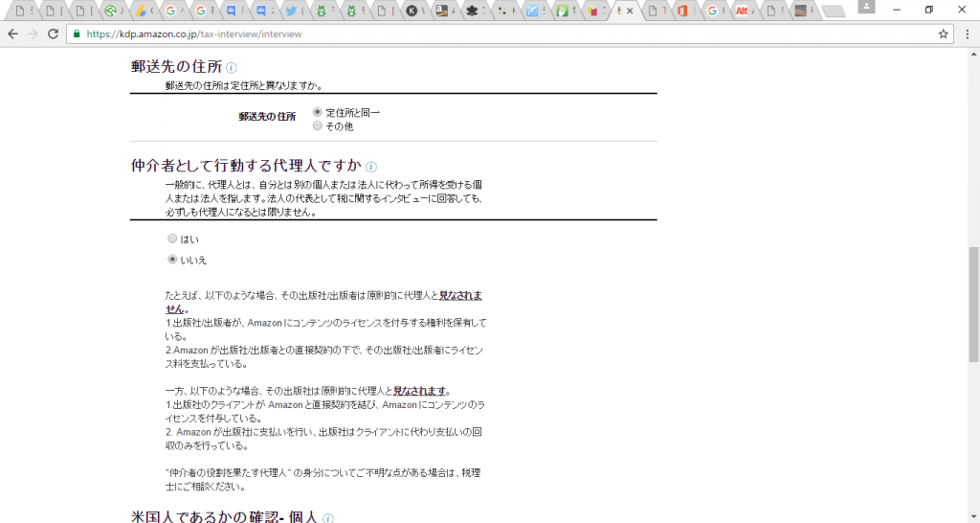
Task: Reload the KDP tax interview page
Action: (x=54, y=34)
